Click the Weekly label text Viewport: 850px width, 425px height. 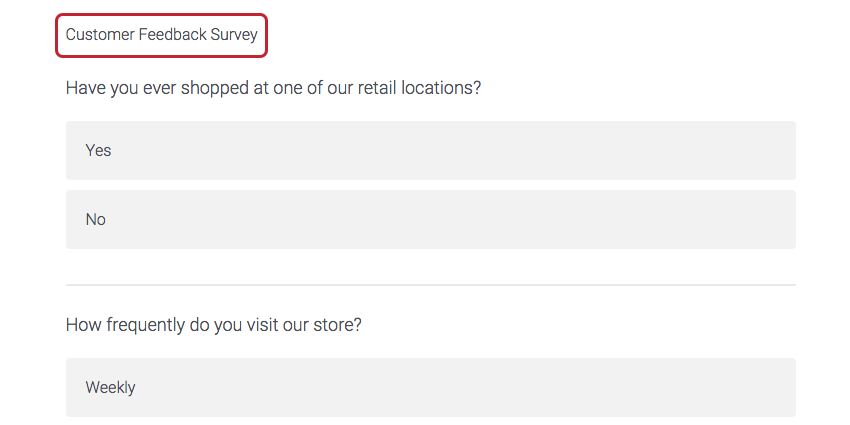pyautogui.click(x=110, y=388)
